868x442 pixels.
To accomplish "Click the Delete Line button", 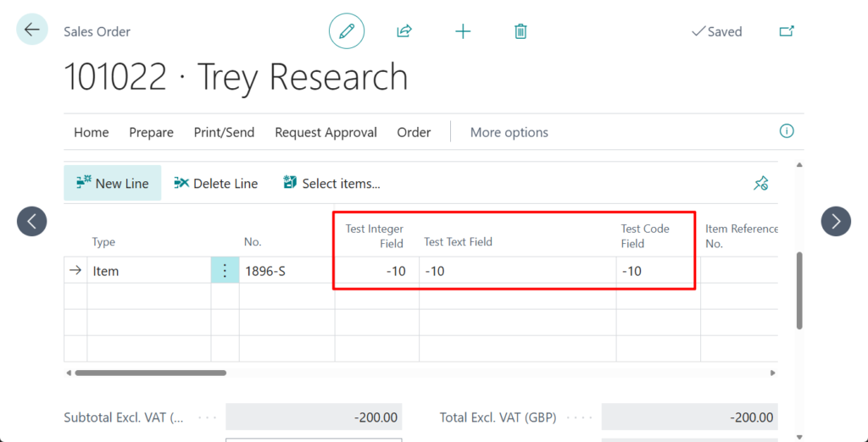I will pos(215,183).
